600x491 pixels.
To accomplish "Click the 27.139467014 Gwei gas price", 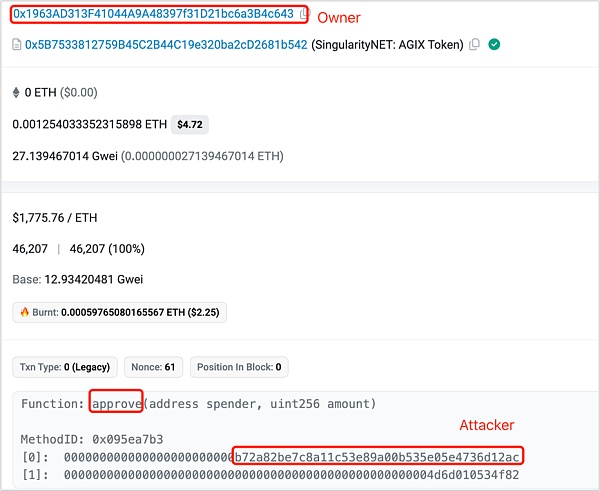I will 65,156.
